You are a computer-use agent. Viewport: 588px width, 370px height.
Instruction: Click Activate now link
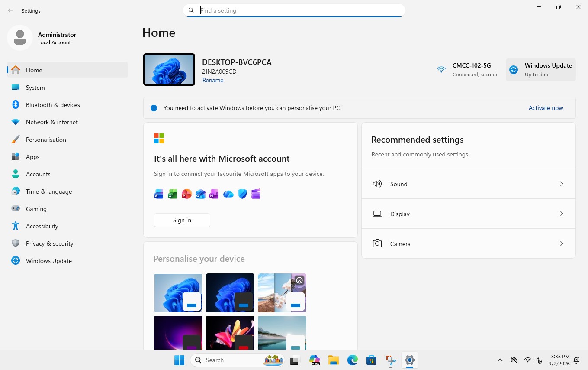546,108
